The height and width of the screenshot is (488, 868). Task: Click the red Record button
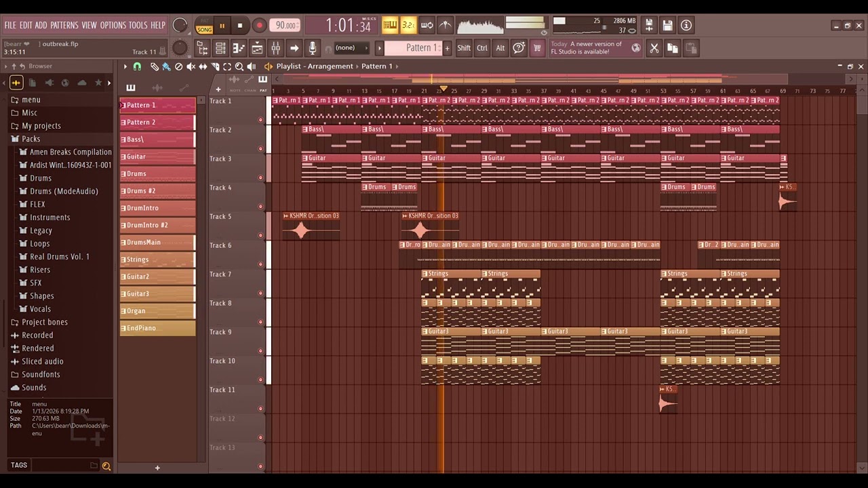[x=259, y=26]
